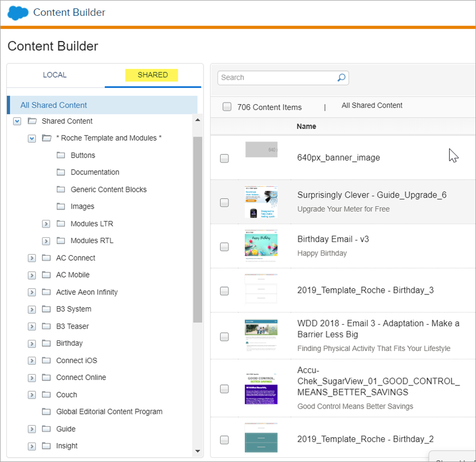The width and height of the screenshot is (476, 462).
Task: Click the Accu-Chek SugarView email thumbnail
Action: point(261,389)
